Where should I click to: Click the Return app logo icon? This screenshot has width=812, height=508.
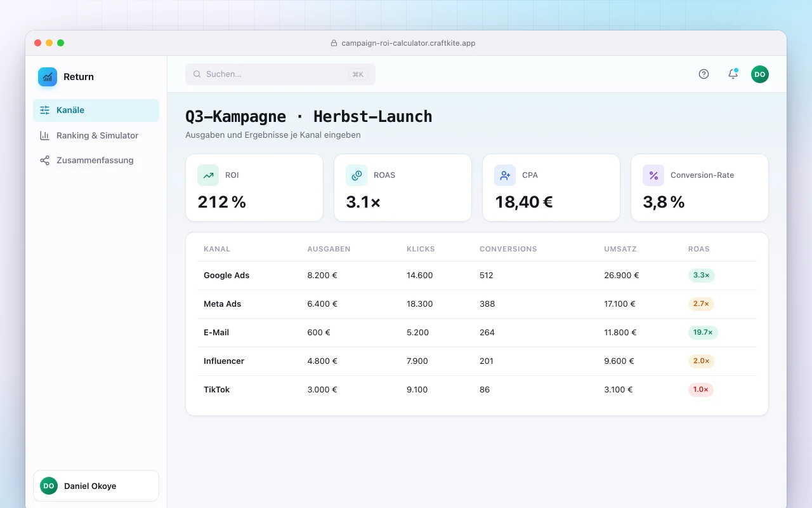(x=48, y=77)
